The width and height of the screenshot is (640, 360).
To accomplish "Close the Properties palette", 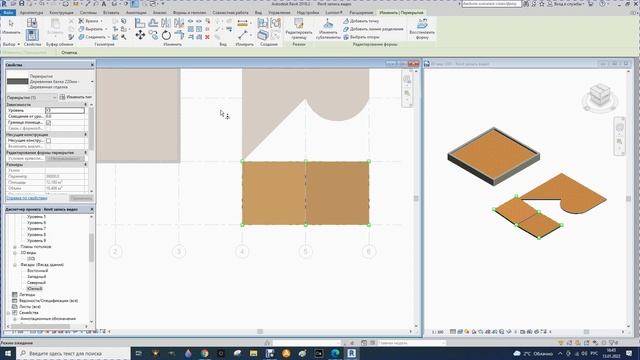I will [92, 65].
